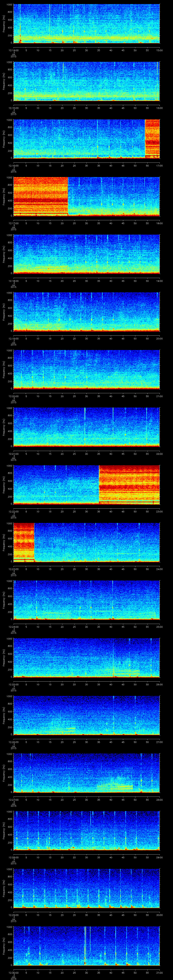173x980 pixels.
Task: Click the '12:18:00' start time label
Action: pos(13,281)
